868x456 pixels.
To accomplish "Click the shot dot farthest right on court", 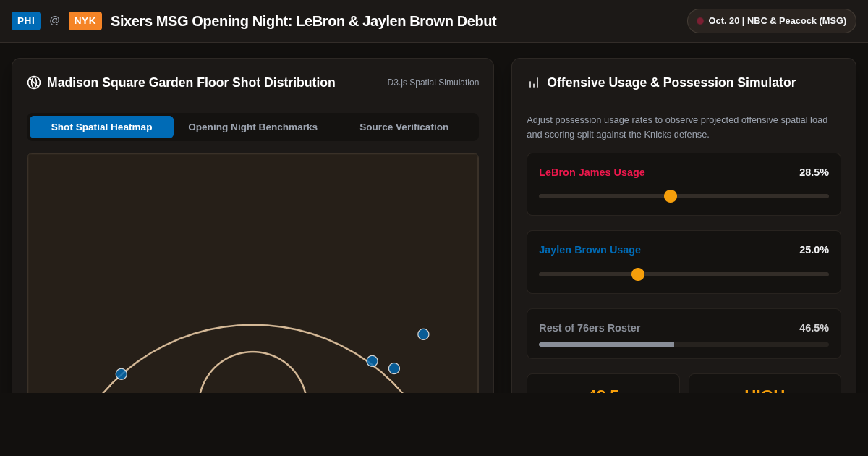I will pyautogui.click(x=423, y=334).
